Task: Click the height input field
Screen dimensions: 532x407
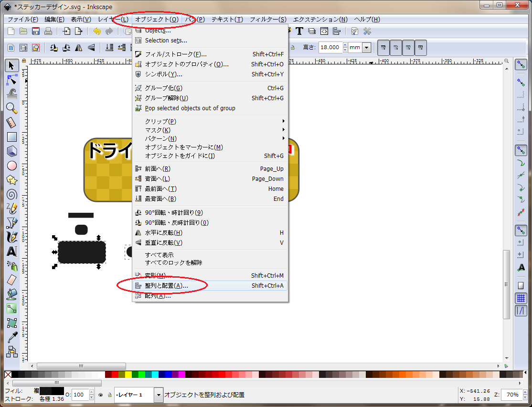Action: (330, 48)
